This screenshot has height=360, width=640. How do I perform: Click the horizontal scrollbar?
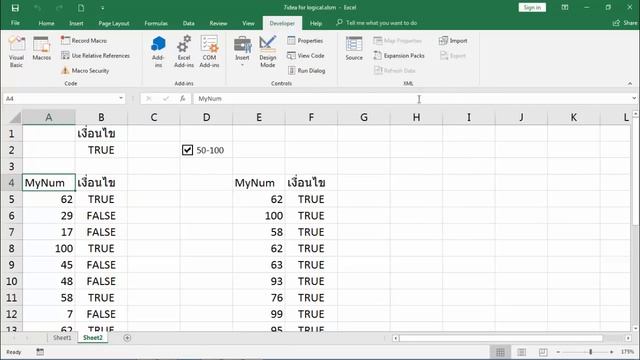coord(501,338)
